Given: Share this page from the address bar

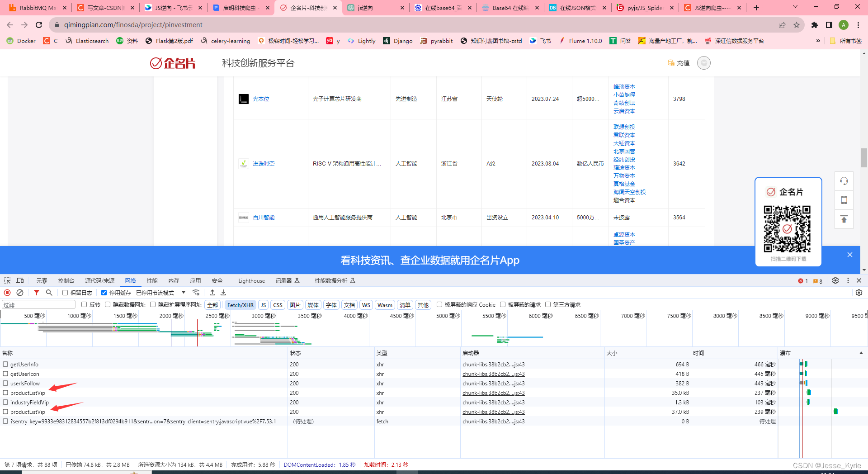Looking at the screenshot, I should point(782,25).
